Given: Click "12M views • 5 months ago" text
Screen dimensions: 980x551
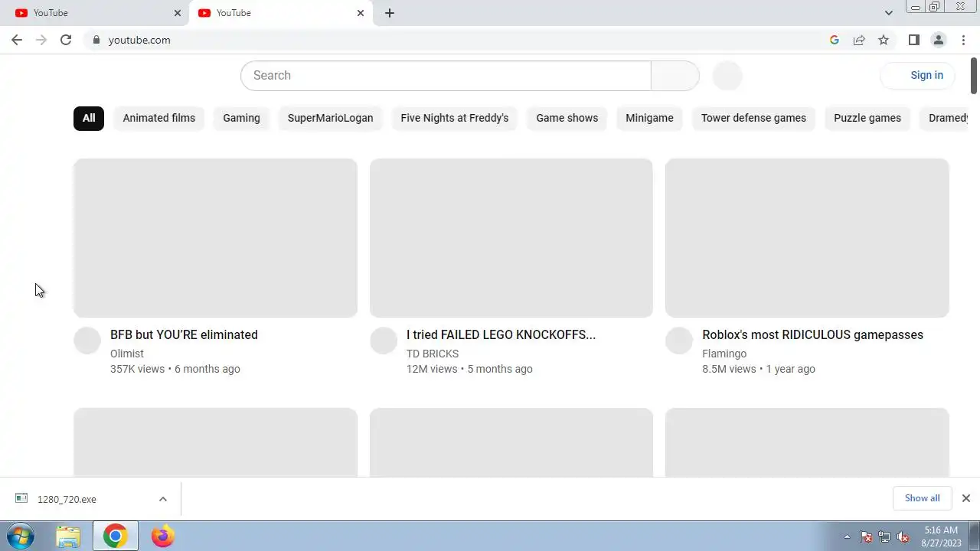Looking at the screenshot, I should (x=469, y=369).
